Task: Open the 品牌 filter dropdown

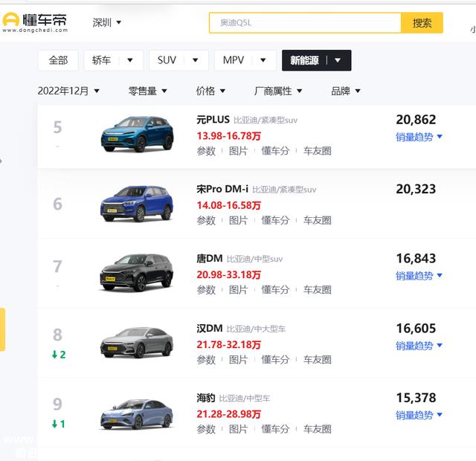Action: tap(345, 91)
